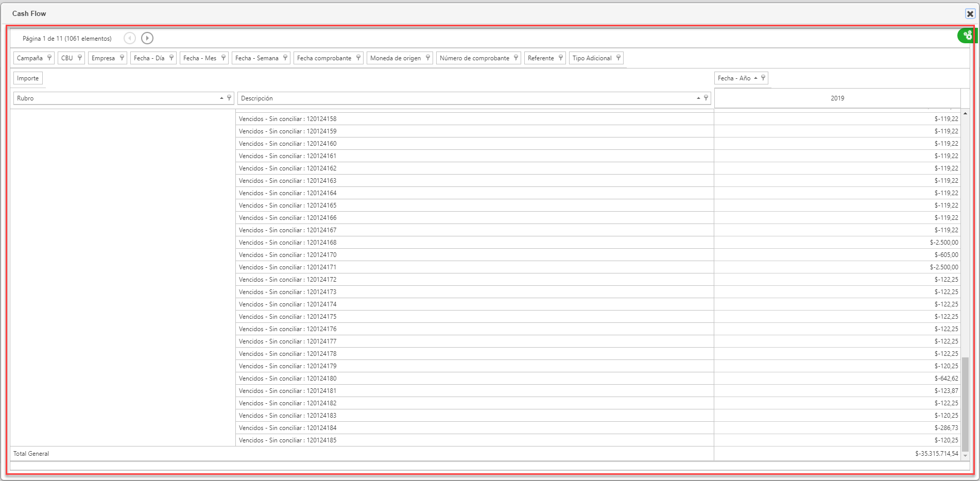Select row 'Vencidos - Sin conciliar : 120124158'
The image size is (980, 481).
coord(475,119)
